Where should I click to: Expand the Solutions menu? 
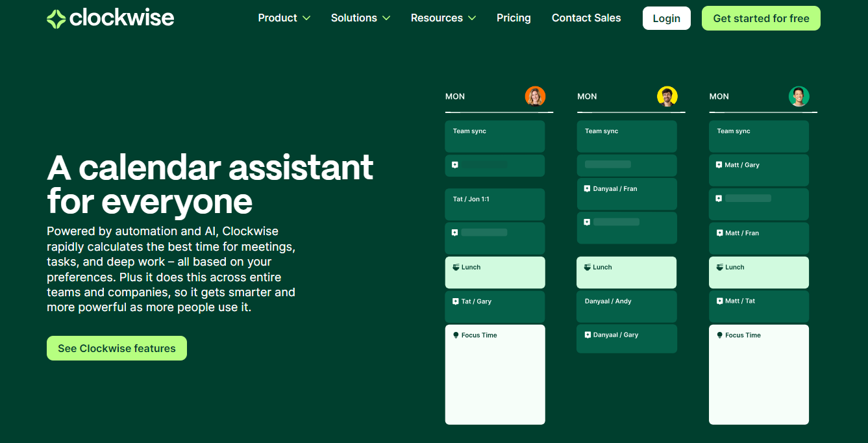[360, 18]
